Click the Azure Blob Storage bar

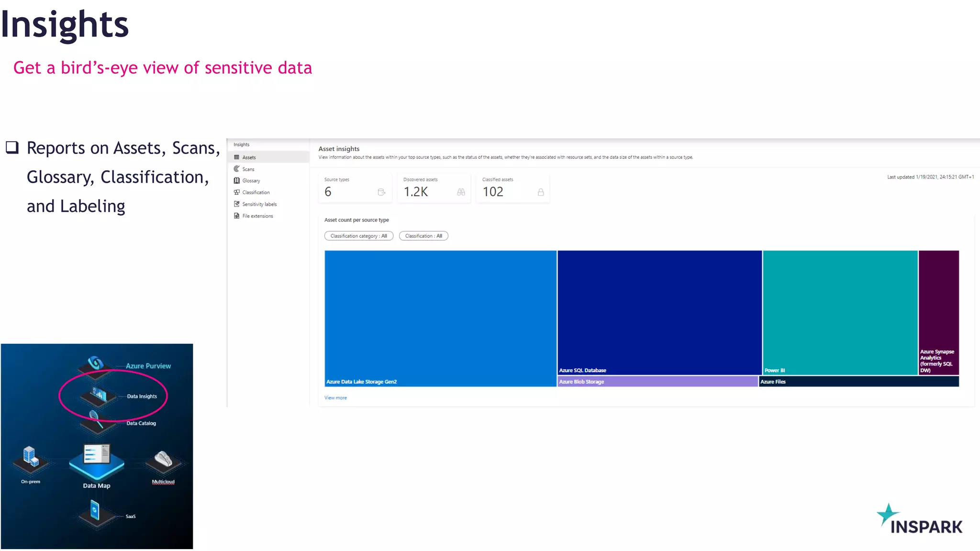657,381
